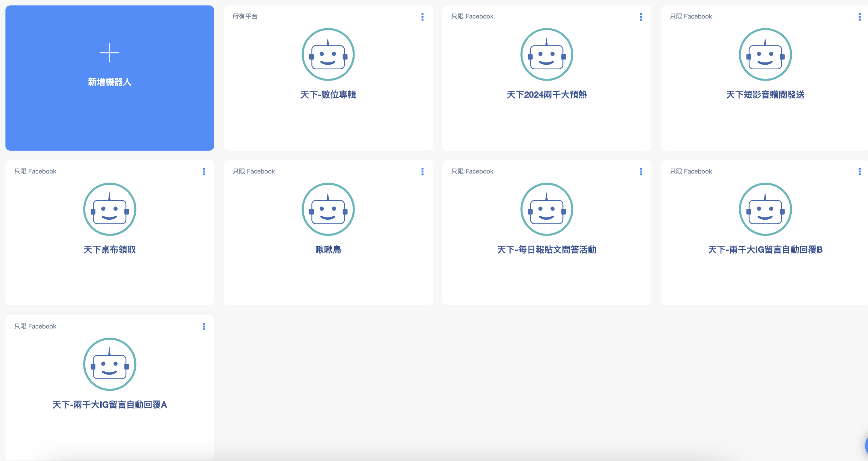The height and width of the screenshot is (461, 868).
Task: Open the three-dot menu for 天下桌布領取
Action: [204, 171]
